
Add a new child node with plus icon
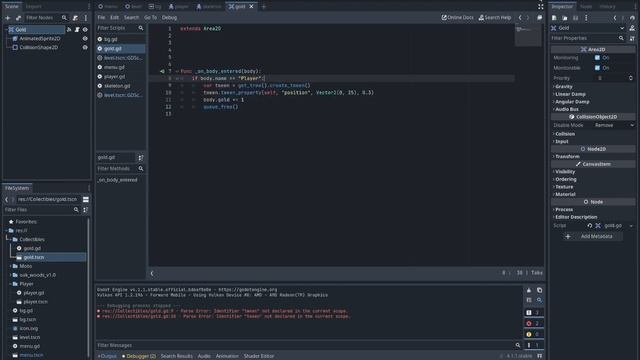[x=8, y=18]
